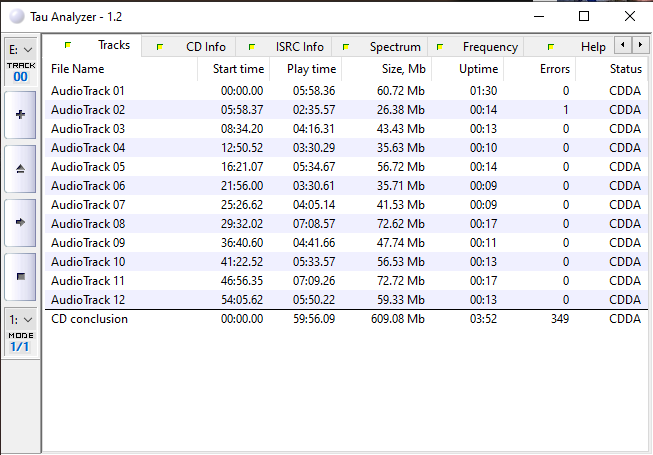Switch to the CD Info tab
This screenshot has width=653, height=455.
tap(205, 47)
